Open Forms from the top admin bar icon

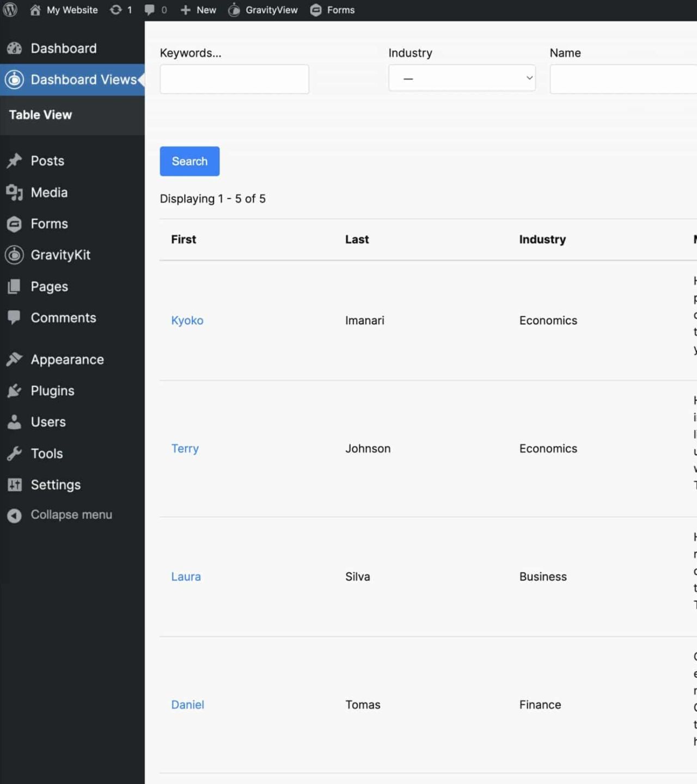coord(316,9)
